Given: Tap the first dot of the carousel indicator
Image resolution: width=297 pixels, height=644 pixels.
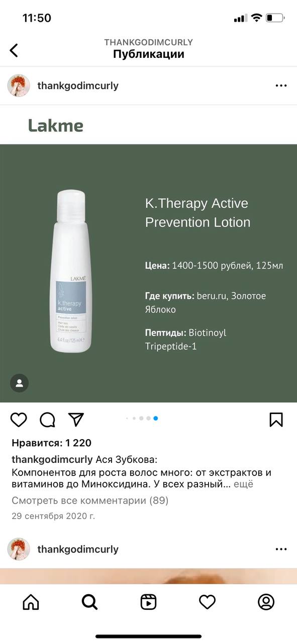Looking at the screenshot, I should click(x=127, y=418).
